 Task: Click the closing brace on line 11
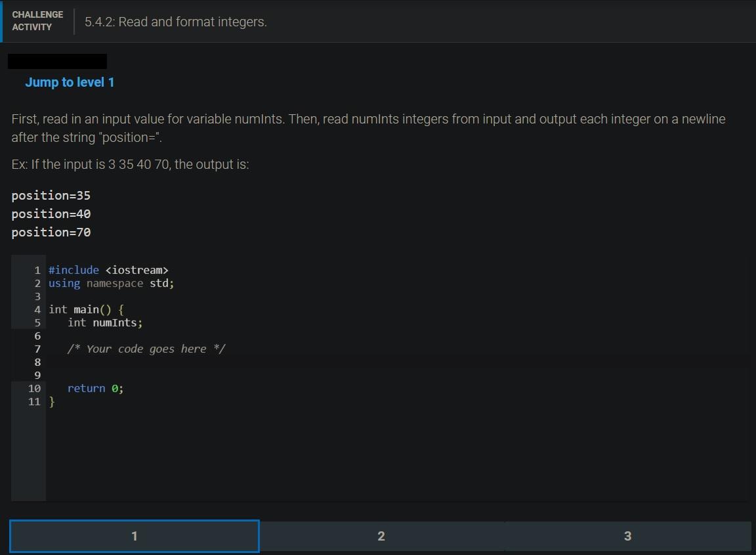[x=52, y=401]
